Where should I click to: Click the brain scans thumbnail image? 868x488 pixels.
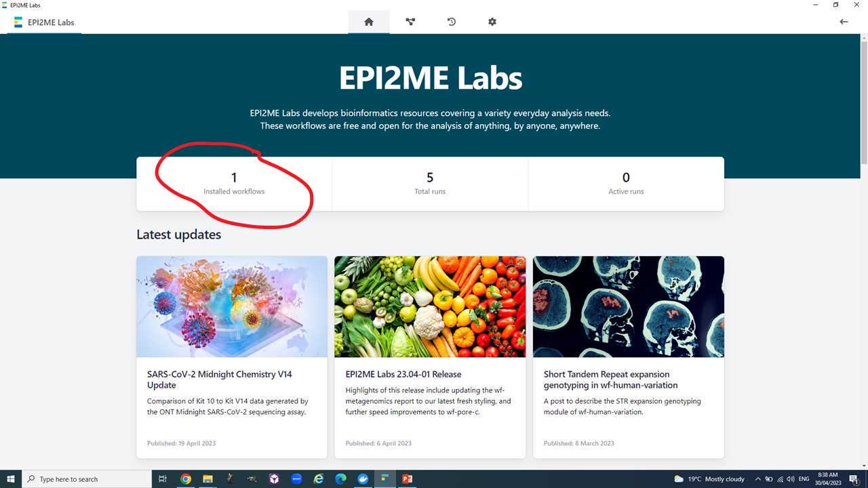point(629,306)
